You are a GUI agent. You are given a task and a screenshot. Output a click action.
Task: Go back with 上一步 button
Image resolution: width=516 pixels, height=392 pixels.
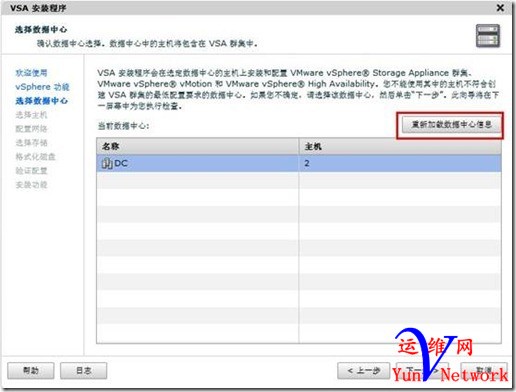pyautogui.click(x=363, y=371)
